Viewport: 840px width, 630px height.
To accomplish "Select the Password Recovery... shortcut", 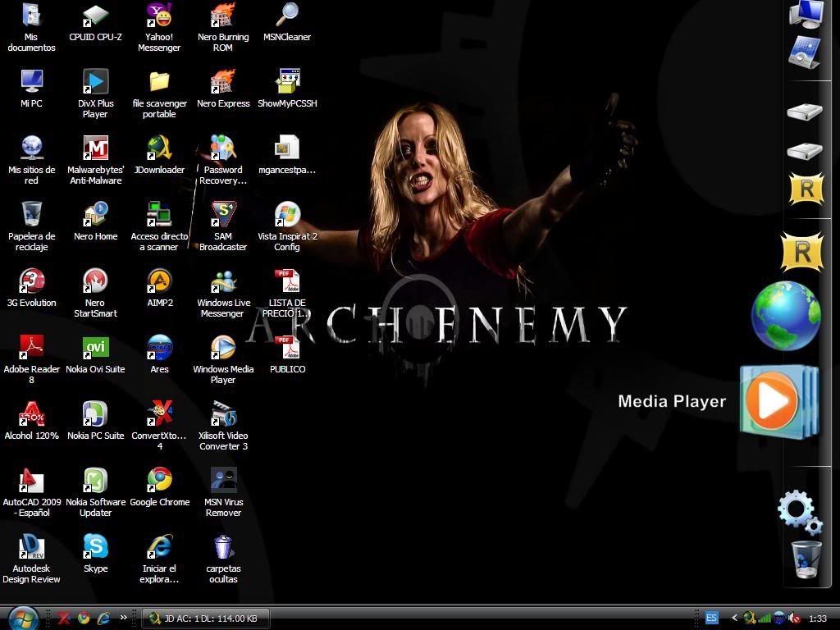I will 223,160.
